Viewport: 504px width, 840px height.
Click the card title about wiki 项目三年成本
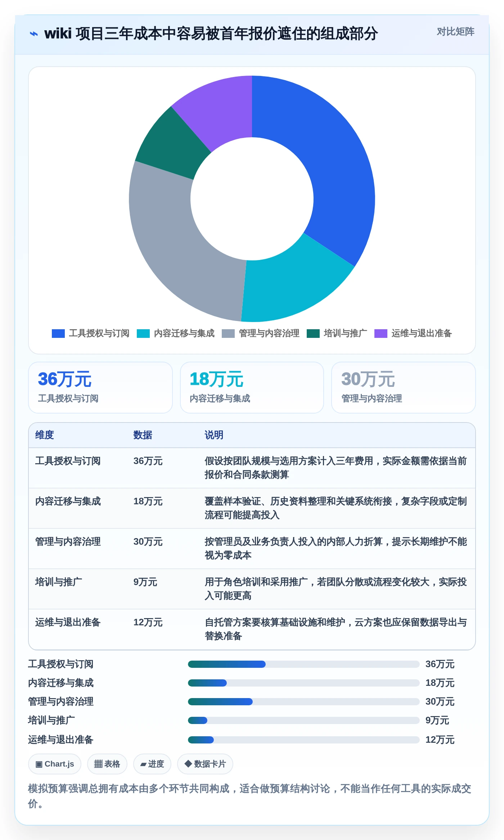211,34
